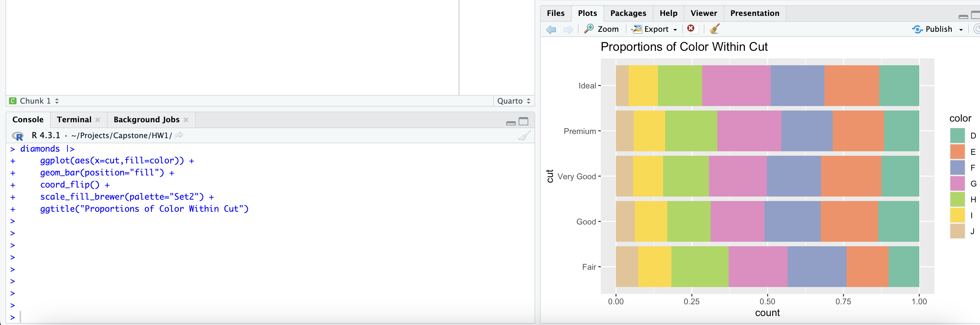Switch to the Files tab
The height and width of the screenshot is (325, 980).
555,13
